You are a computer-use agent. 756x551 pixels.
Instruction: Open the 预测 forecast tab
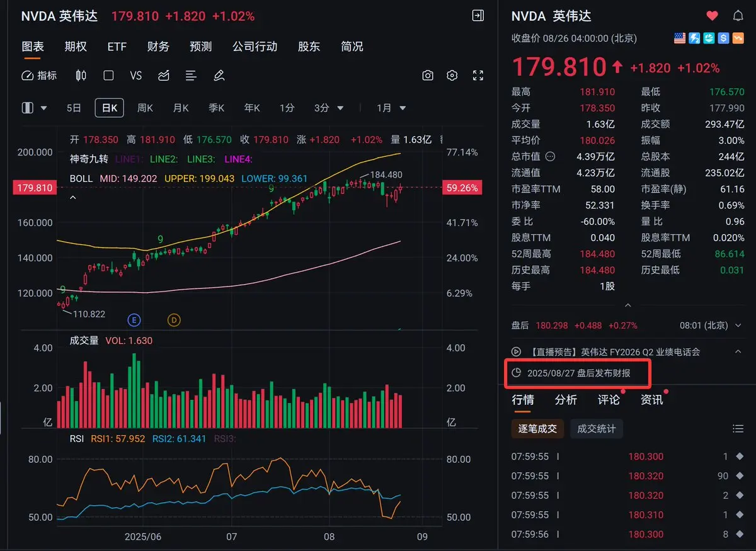[201, 47]
